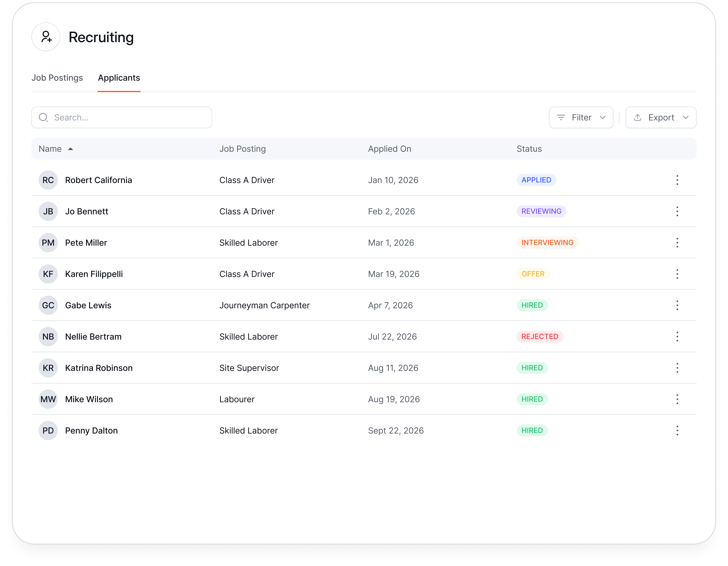The height and width of the screenshot is (566, 728).
Task: Click the KR avatar for Katrina Robinson
Action: pyautogui.click(x=48, y=368)
